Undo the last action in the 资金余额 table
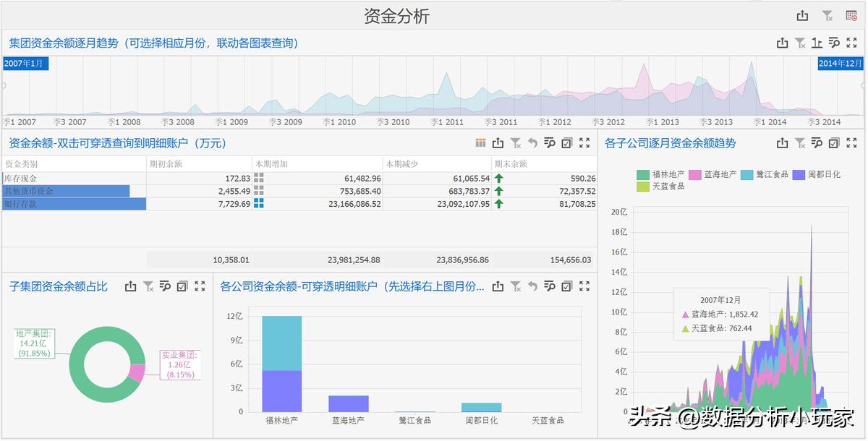The height and width of the screenshot is (441, 868). (x=533, y=144)
